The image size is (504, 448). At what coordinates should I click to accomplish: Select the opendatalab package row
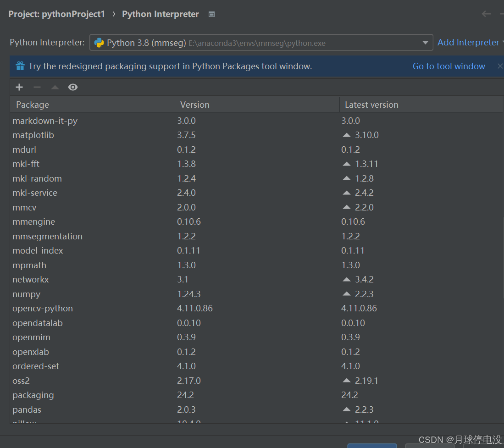pos(256,323)
